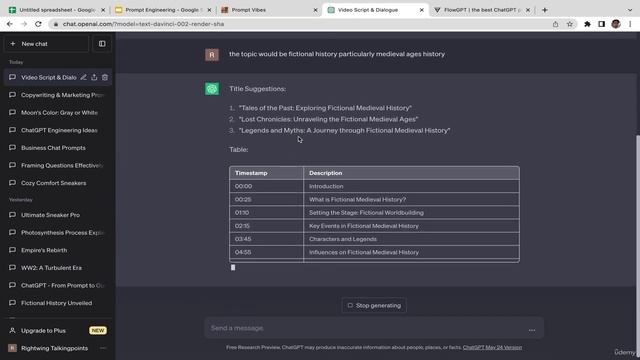The height and width of the screenshot is (360, 640).
Task: Reload the current page
Action: tap(38, 24)
